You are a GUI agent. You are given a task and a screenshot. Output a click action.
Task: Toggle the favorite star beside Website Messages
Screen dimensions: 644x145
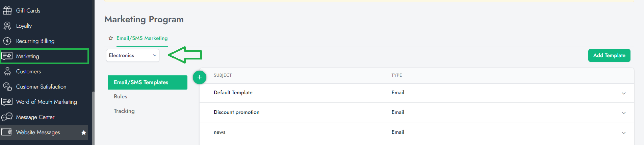click(x=84, y=132)
